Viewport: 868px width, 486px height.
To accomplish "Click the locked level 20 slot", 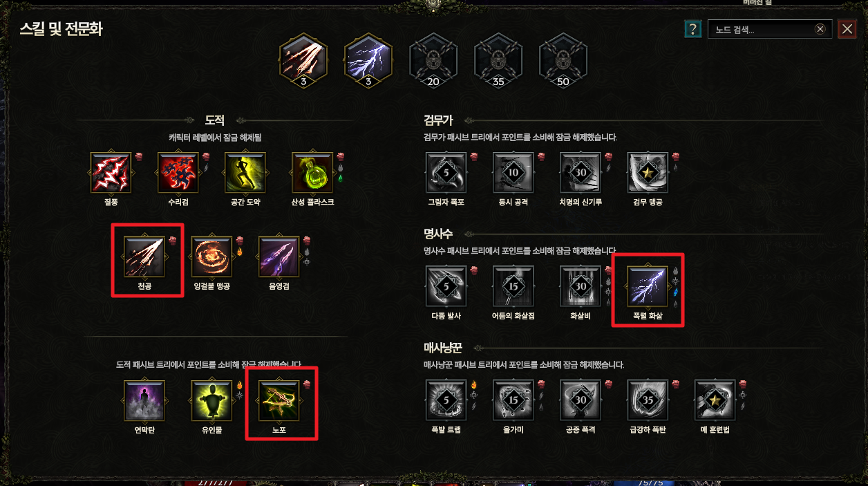I will click(433, 61).
